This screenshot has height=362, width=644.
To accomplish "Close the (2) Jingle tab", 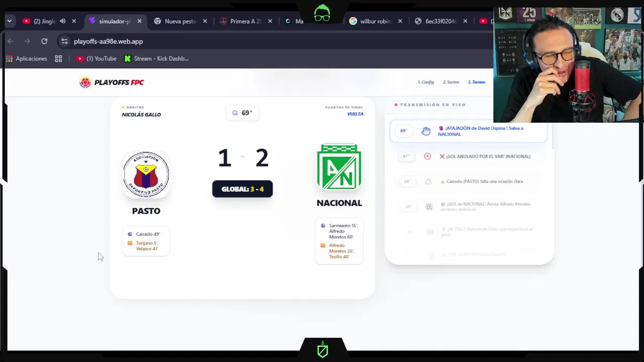I will (x=74, y=21).
